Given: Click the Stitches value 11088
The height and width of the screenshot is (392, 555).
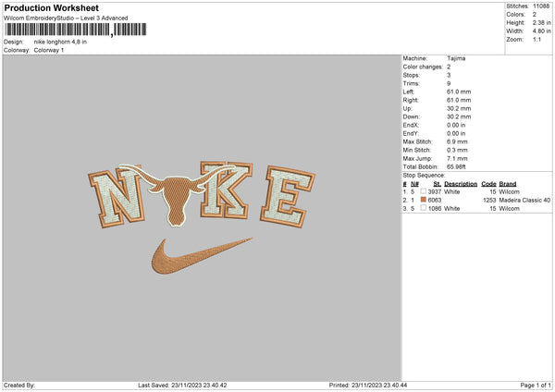Looking at the screenshot, I should [541, 6].
